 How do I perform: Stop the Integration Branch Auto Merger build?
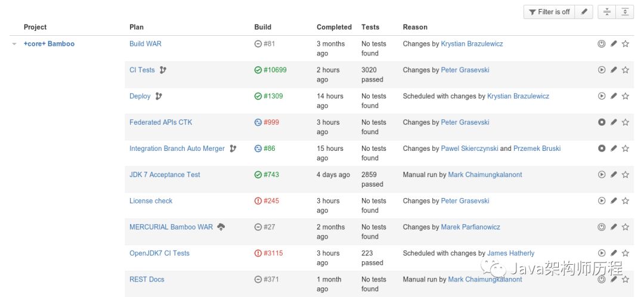(602, 148)
